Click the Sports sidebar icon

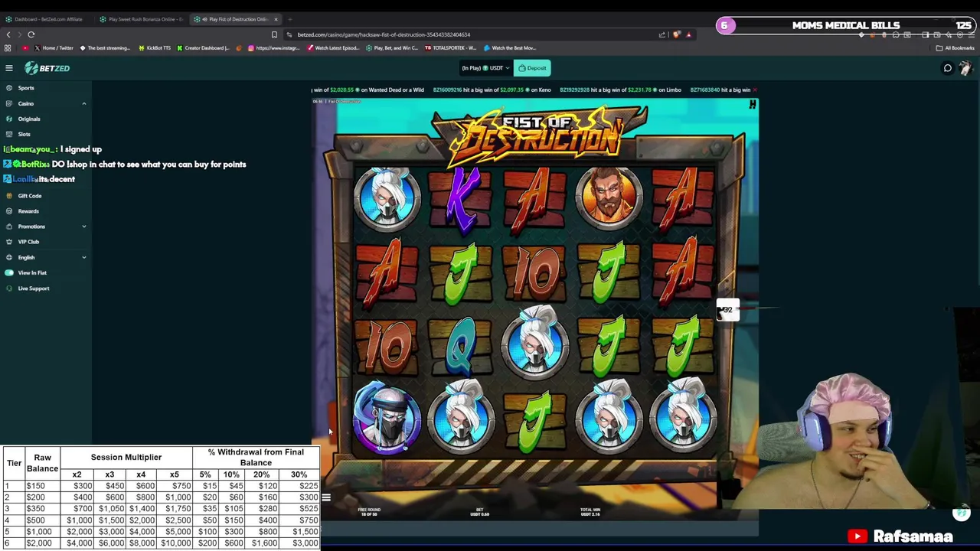[9, 88]
